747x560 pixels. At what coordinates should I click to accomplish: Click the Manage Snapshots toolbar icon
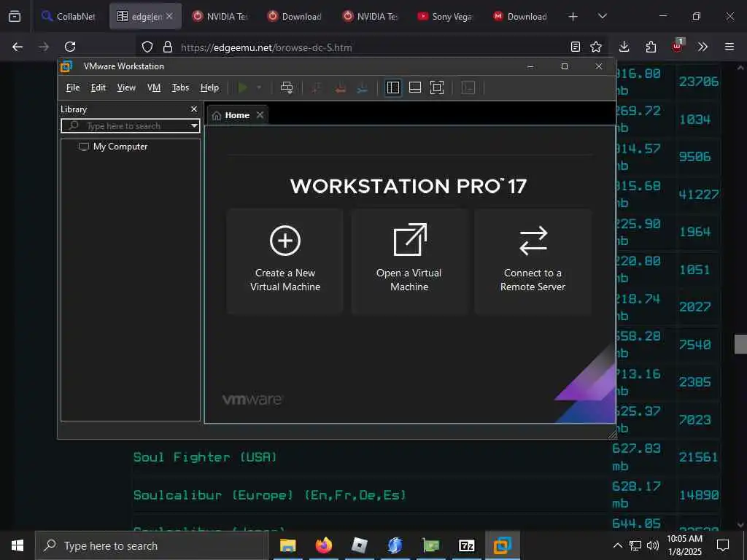362,87
